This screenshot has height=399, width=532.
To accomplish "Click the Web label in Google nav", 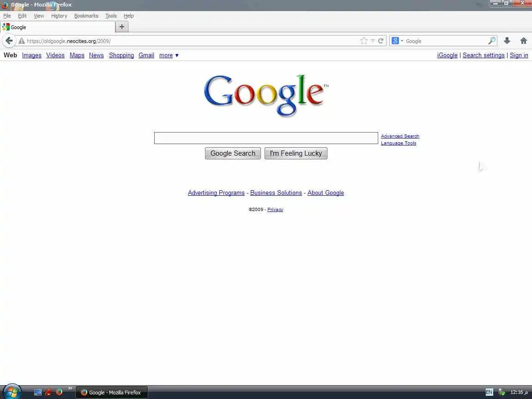I will pos(10,55).
